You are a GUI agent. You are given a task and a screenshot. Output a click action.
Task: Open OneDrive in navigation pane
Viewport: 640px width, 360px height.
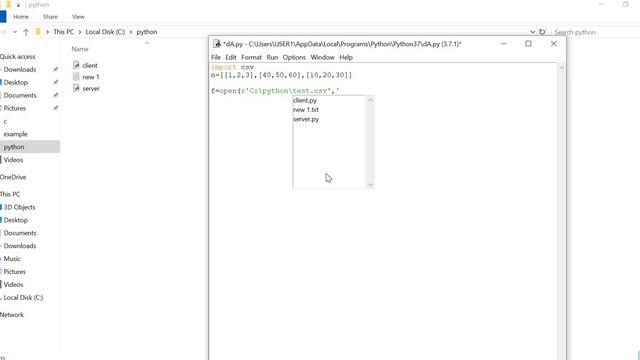click(x=13, y=177)
